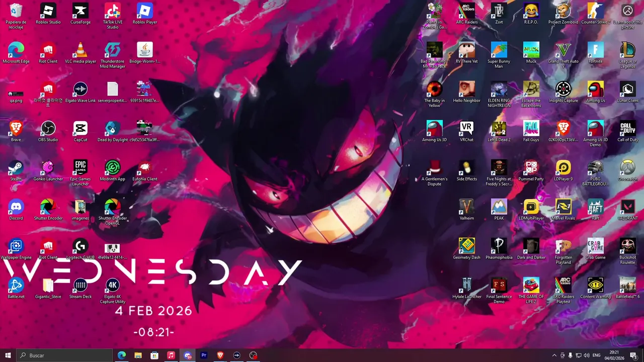Open Microsoft Edge from the taskbar
The height and width of the screenshot is (362, 644).
click(x=122, y=355)
